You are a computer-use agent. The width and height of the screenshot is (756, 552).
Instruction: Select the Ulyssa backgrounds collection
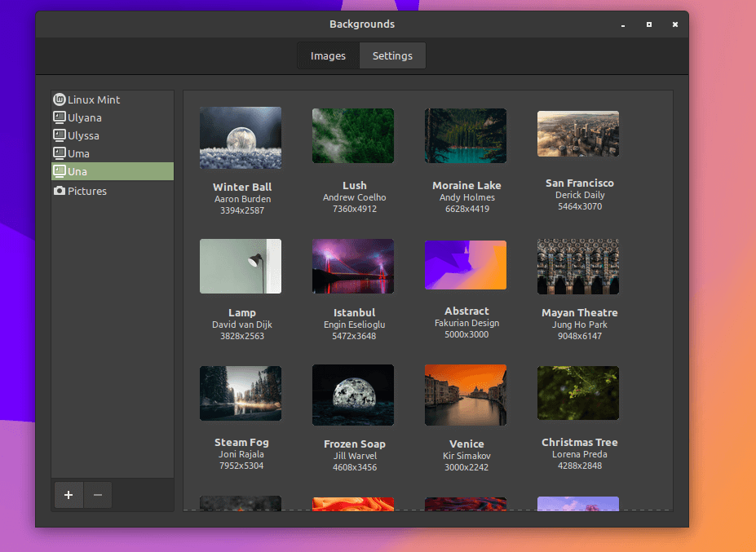[x=83, y=135]
